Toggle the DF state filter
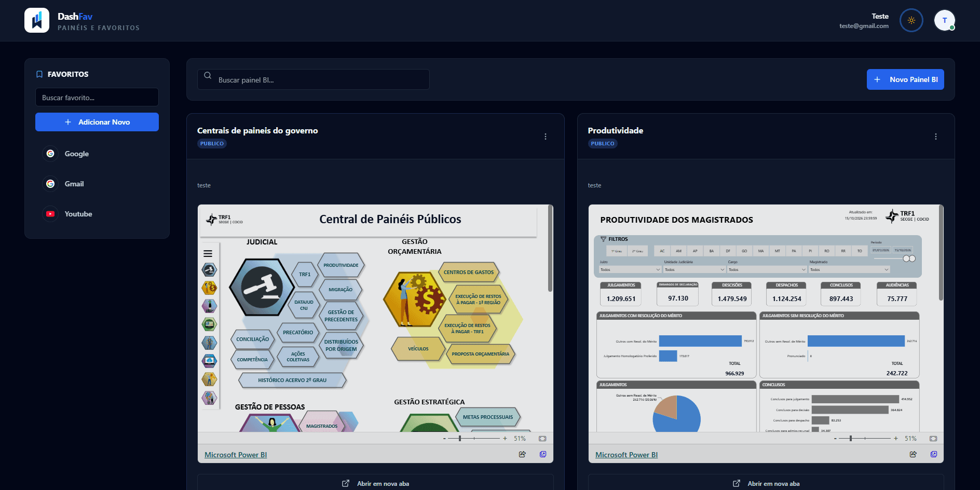 (x=728, y=251)
